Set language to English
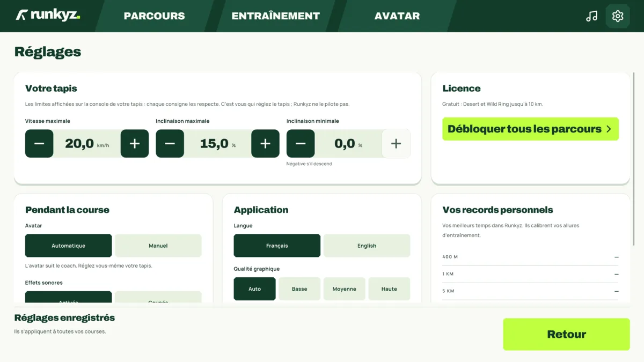The height and width of the screenshot is (362, 644). pos(367,246)
